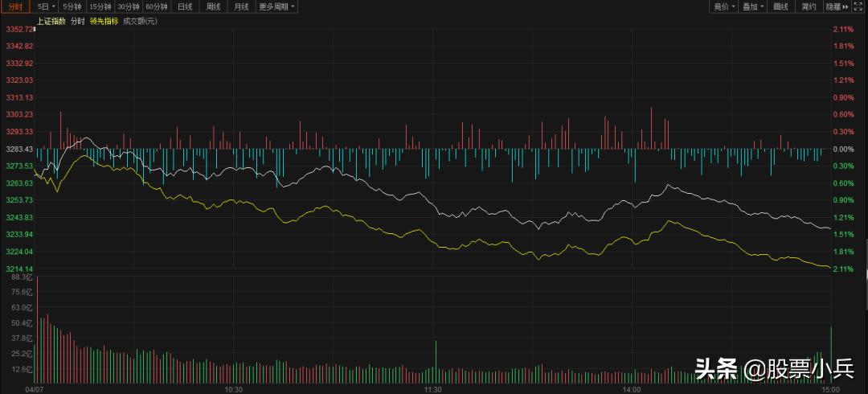Open the 5日 period dropdown
868x394 pixels.
46,6
